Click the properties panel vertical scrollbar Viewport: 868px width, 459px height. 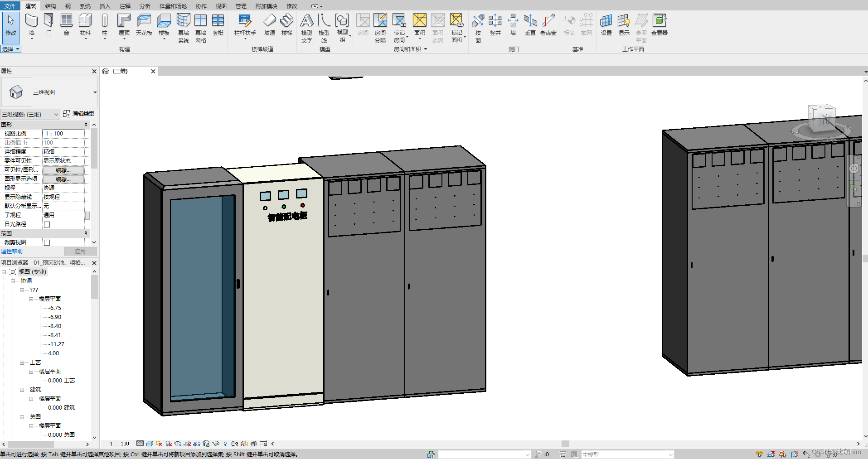[x=94, y=149]
